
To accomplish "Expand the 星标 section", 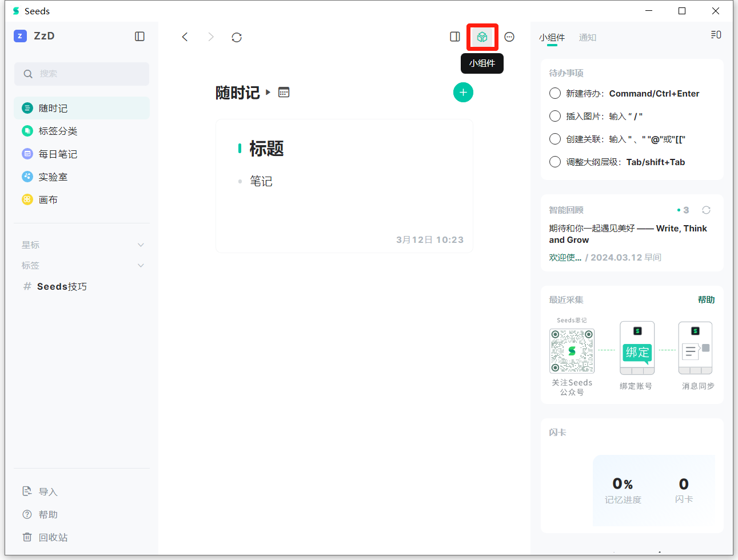I will coord(141,245).
